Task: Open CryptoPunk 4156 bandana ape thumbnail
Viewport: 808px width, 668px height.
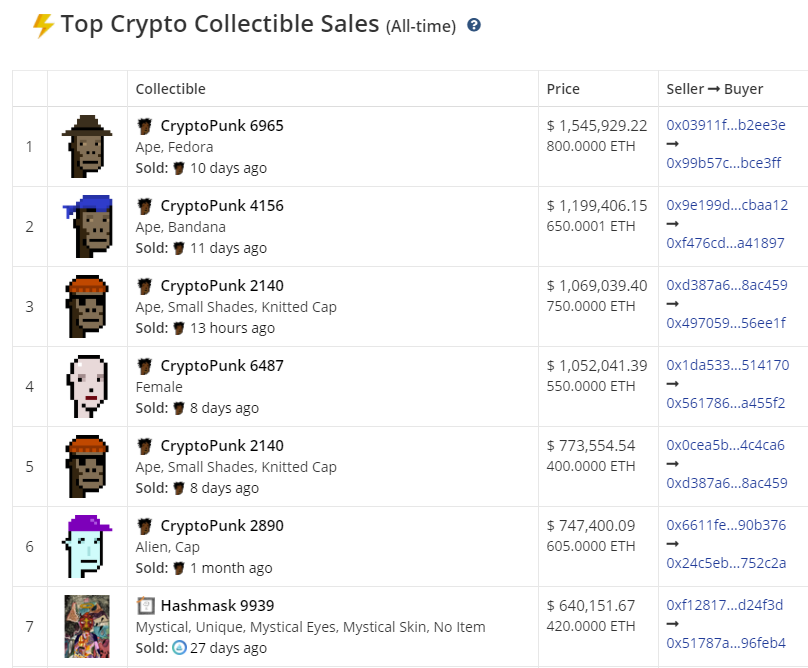Action: [x=87, y=226]
